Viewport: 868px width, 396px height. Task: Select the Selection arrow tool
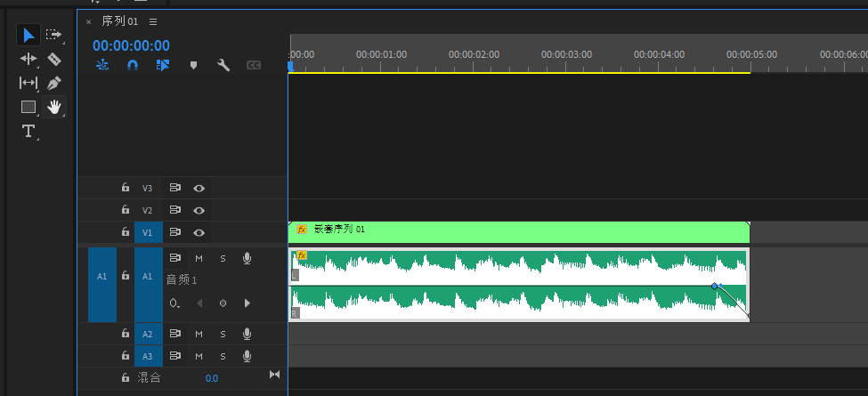(x=28, y=35)
